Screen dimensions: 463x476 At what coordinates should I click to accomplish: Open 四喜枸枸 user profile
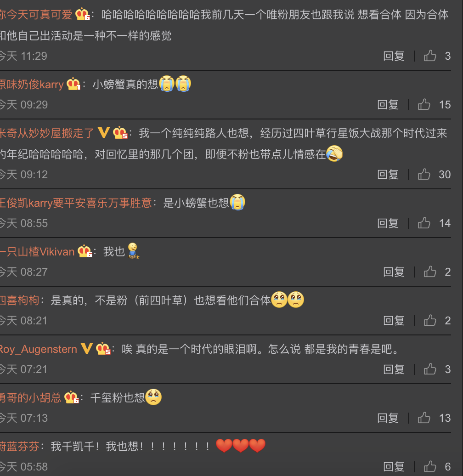[x=20, y=300]
